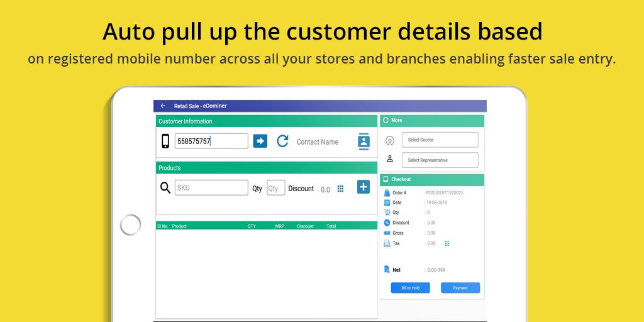Tap the mobile phone icon beside number field
The height and width of the screenshot is (322, 644).
pyautogui.click(x=165, y=141)
